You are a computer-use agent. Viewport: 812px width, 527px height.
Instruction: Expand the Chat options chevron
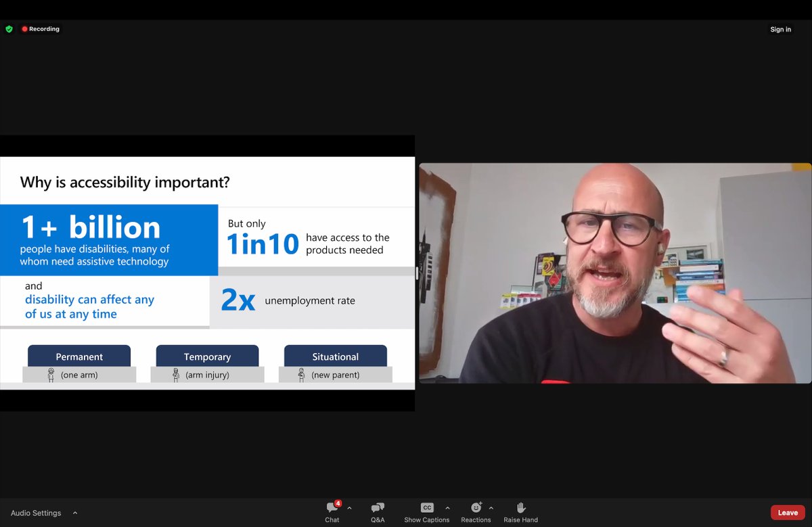point(349,508)
